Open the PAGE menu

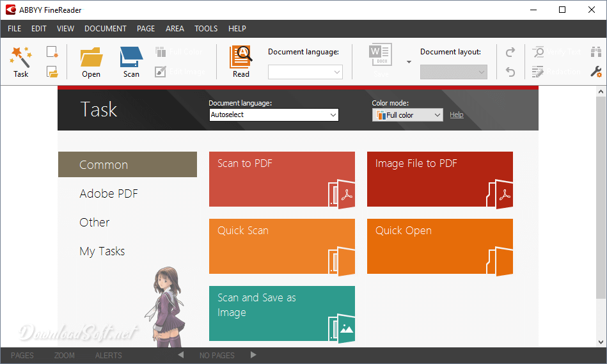146,29
